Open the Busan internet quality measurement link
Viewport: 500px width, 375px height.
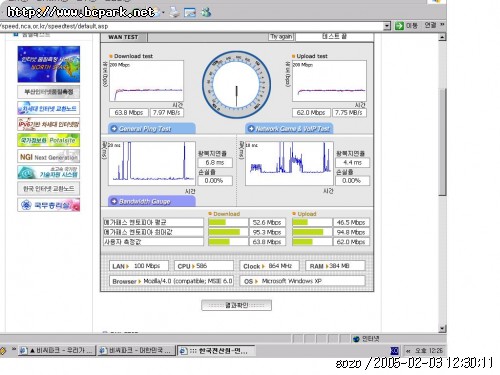click(49, 92)
